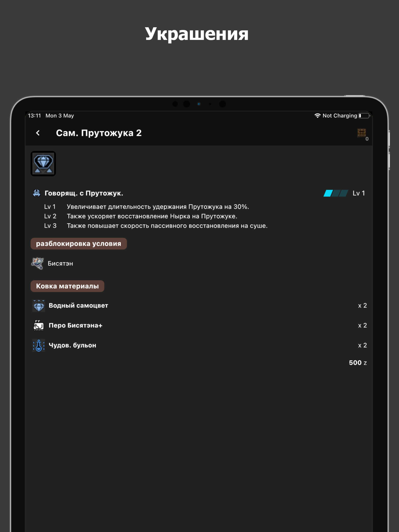
Task: Tap the 13:11 clock in status bar
Action: click(x=34, y=116)
